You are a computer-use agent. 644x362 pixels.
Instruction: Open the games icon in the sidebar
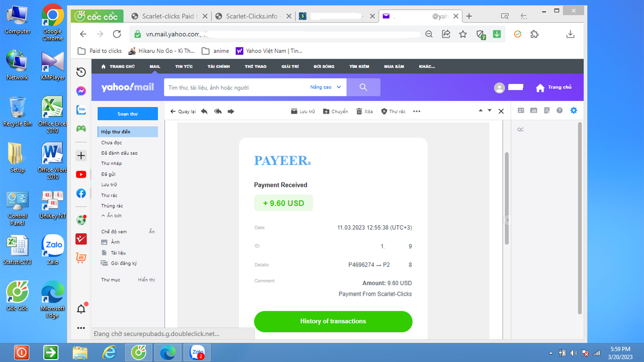click(x=81, y=128)
